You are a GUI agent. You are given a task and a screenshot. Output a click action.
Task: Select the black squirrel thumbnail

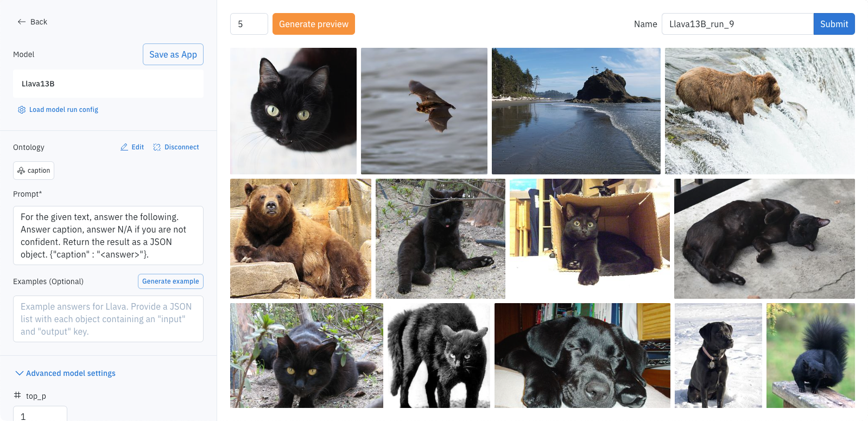click(810, 355)
